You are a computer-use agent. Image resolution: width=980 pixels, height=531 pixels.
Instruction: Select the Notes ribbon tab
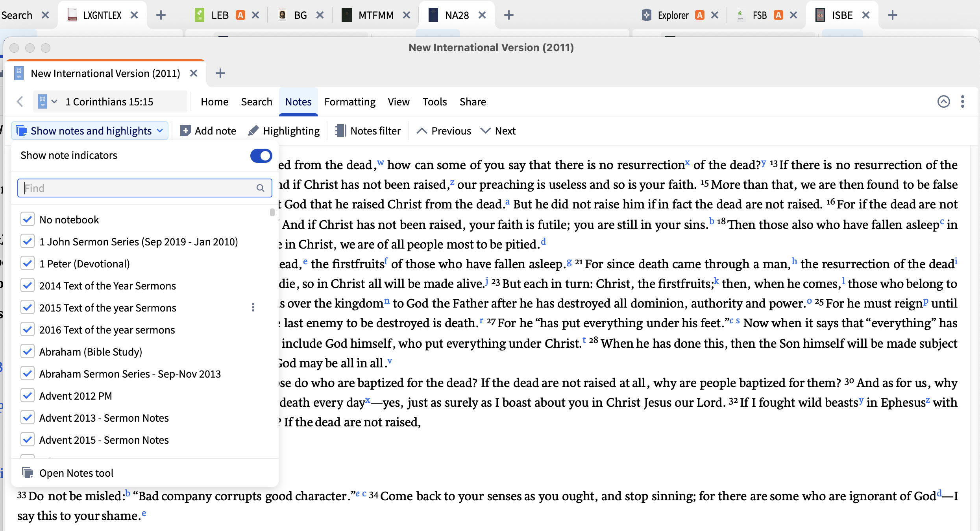298,101
